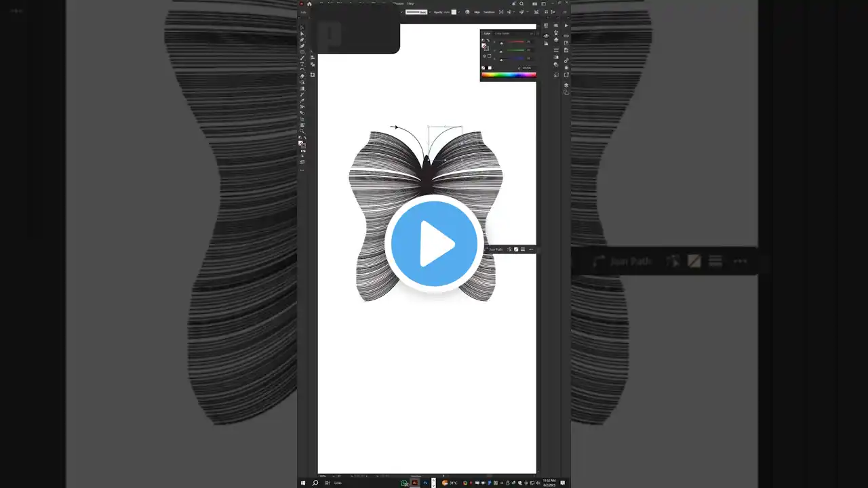Select the Selection tool arrow
Viewport: 868px width, 488px height.
[302, 28]
